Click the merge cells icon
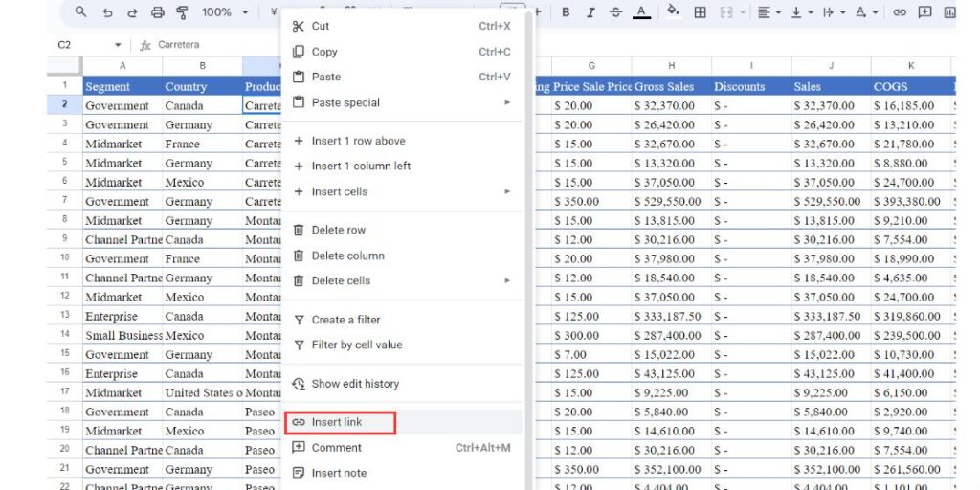The image size is (980, 490). [x=726, y=11]
